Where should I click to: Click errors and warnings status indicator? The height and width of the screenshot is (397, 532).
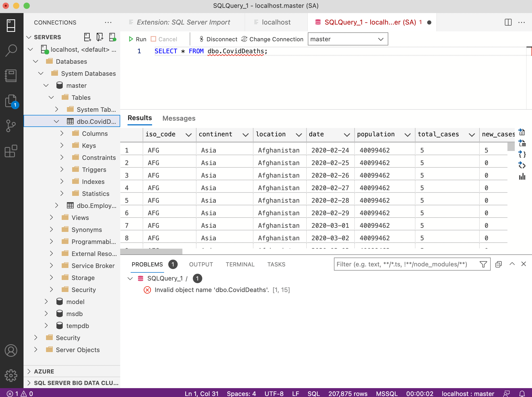pyautogui.click(x=20, y=393)
